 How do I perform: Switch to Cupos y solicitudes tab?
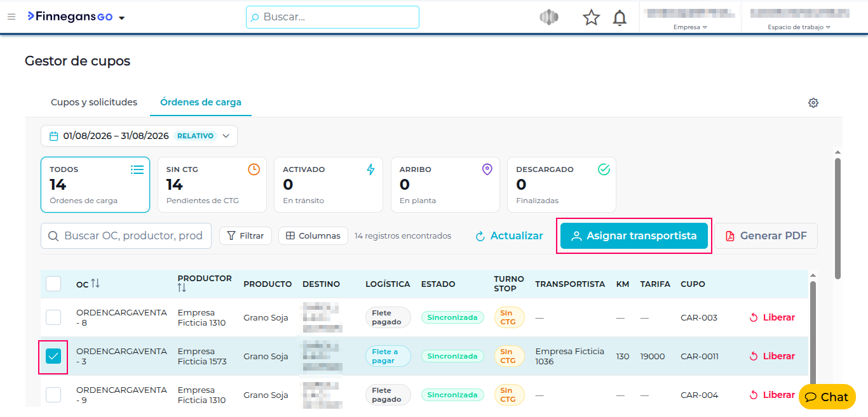[x=94, y=102]
